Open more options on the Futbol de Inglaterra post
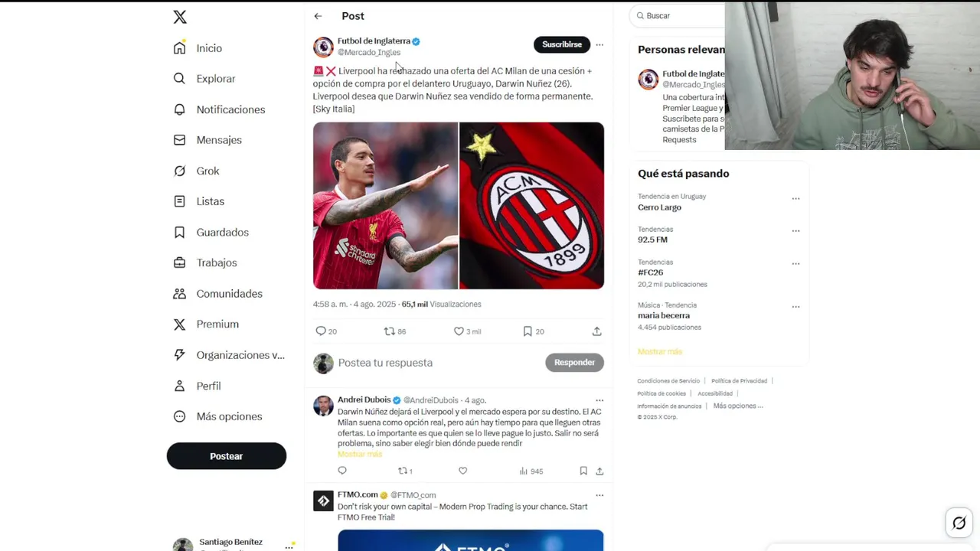Screen dimensions: 980x551 (x=599, y=44)
